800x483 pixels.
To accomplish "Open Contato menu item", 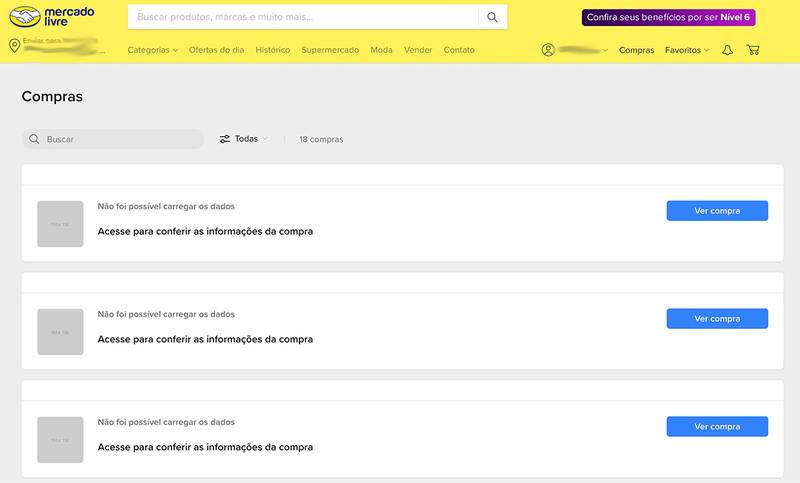I will tap(459, 50).
